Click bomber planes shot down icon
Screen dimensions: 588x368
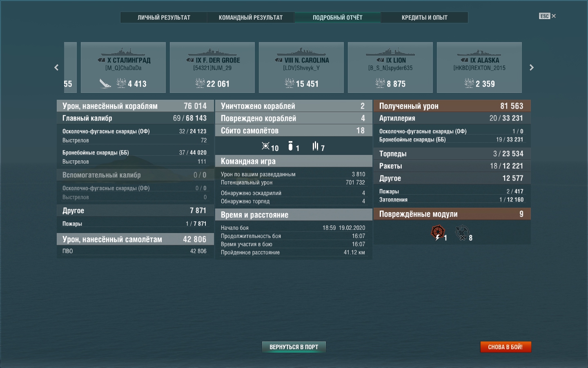pyautogui.click(x=291, y=146)
